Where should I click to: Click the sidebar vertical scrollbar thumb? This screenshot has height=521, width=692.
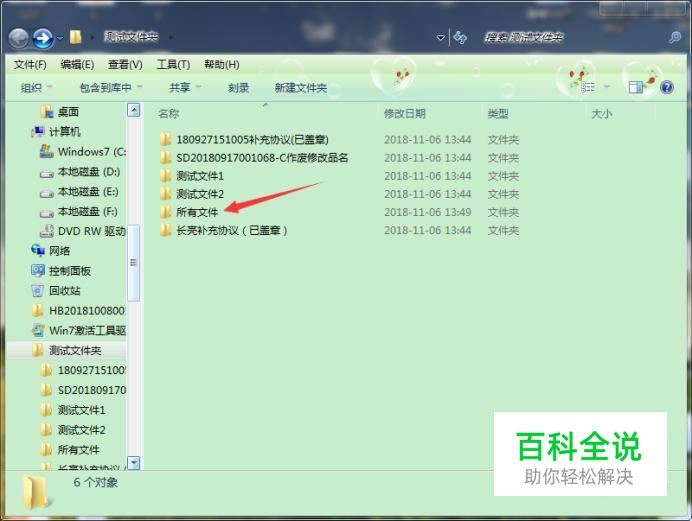coord(134,263)
